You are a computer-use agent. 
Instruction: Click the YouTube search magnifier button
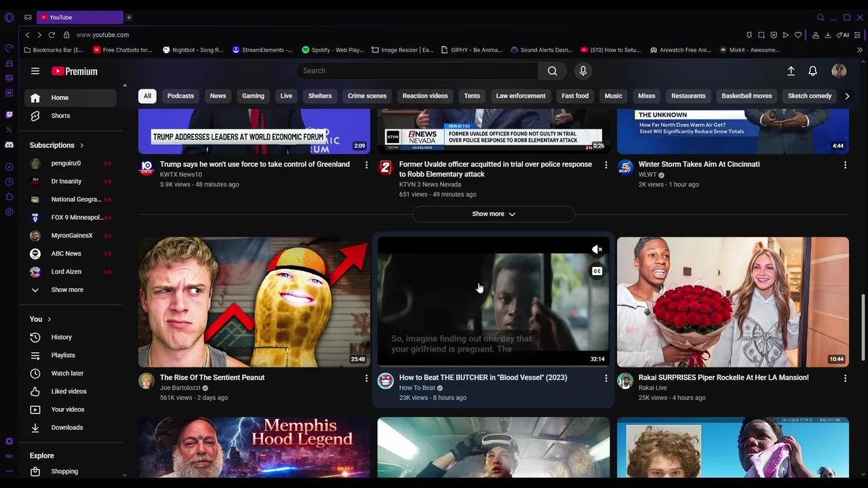553,70
